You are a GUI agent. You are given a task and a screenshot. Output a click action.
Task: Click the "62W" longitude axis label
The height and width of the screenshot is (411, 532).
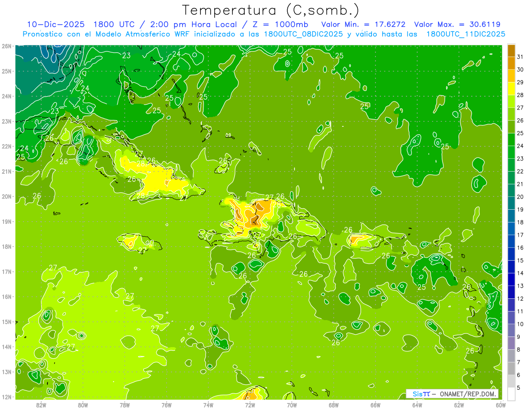click(x=459, y=405)
